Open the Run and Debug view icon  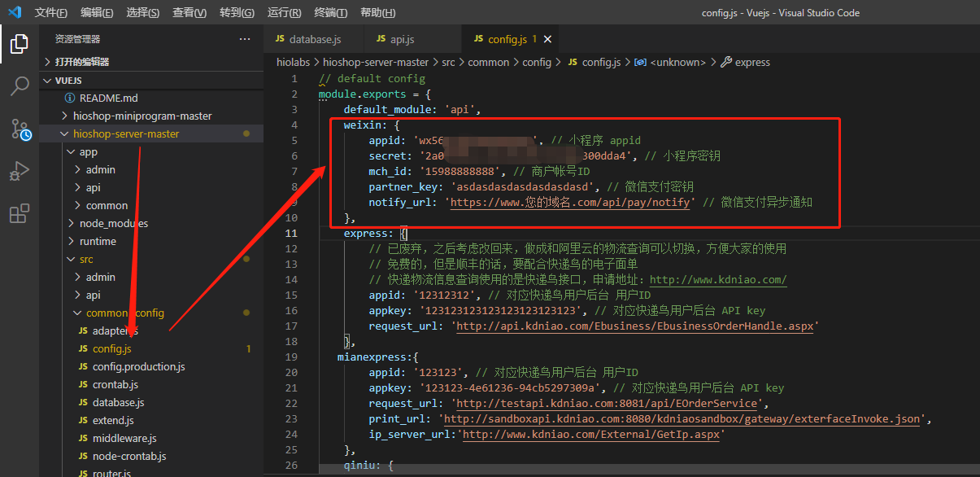[19, 172]
